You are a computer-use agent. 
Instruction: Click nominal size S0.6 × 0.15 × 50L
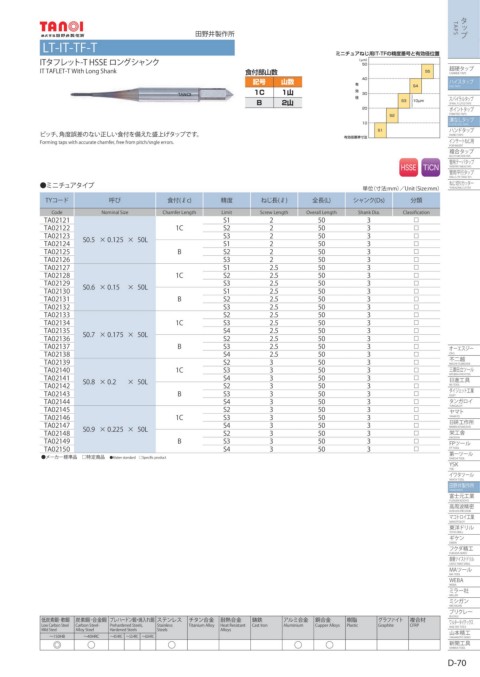(115, 287)
